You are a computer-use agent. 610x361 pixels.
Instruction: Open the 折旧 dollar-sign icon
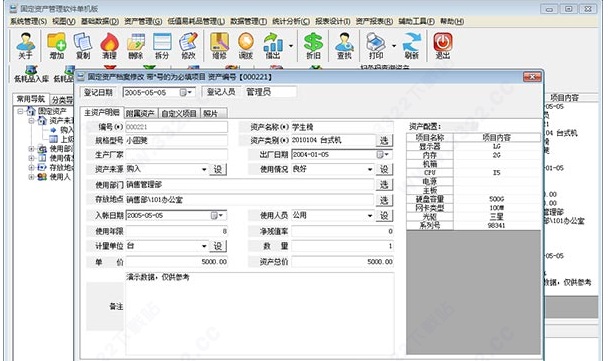point(314,46)
